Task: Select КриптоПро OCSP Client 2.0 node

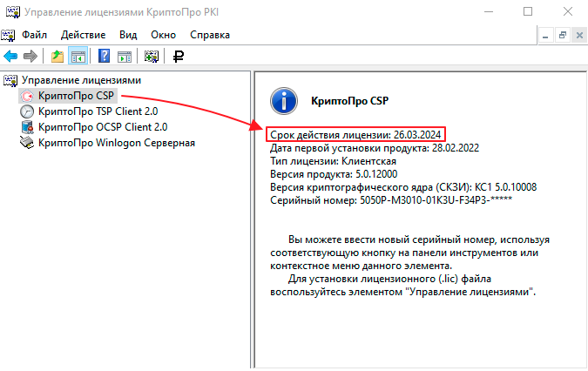Action: [103, 127]
